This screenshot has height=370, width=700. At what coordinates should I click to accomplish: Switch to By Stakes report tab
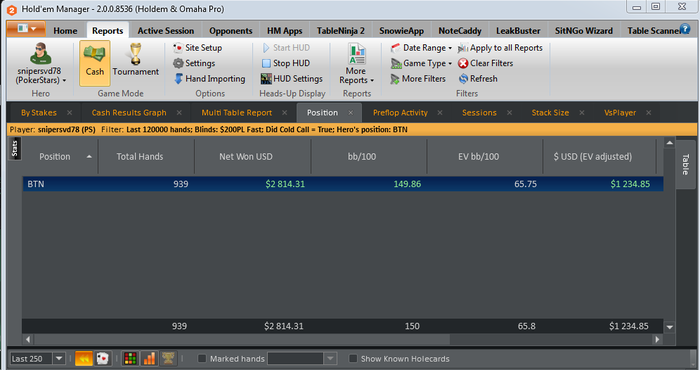pos(39,113)
